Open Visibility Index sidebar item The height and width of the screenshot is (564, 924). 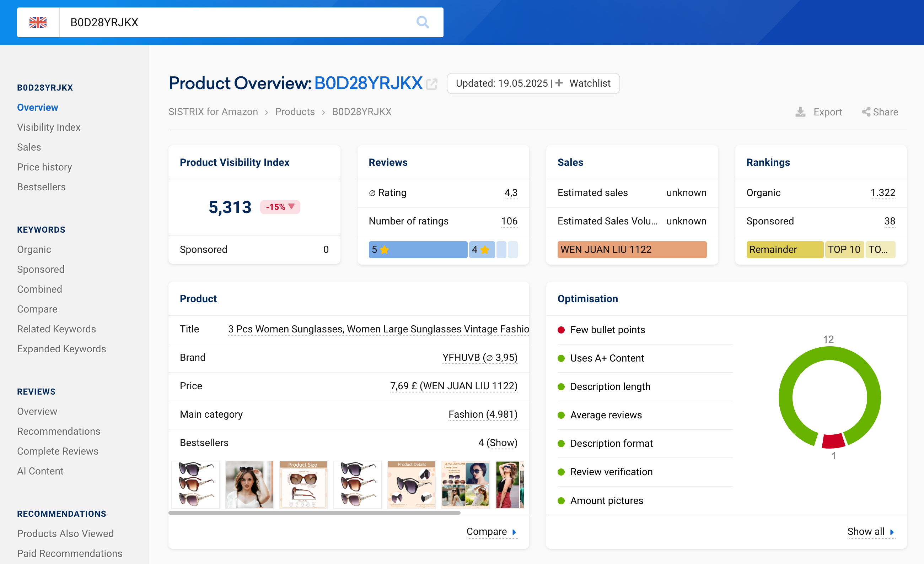(49, 128)
